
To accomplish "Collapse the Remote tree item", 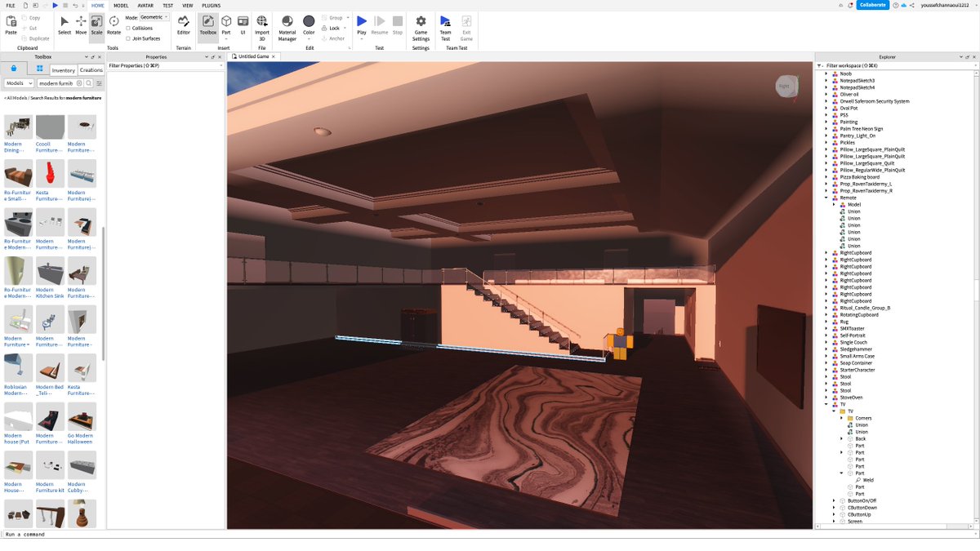I will [x=826, y=198].
